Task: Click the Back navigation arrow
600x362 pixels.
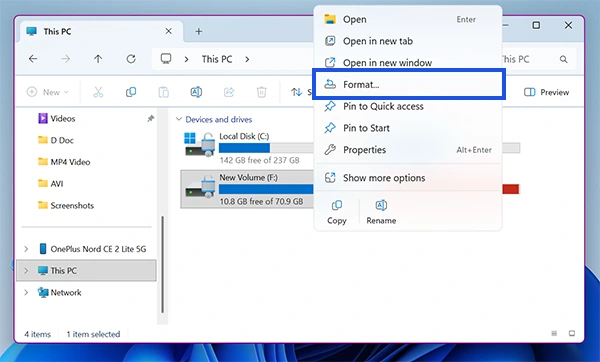Action: 33,59
